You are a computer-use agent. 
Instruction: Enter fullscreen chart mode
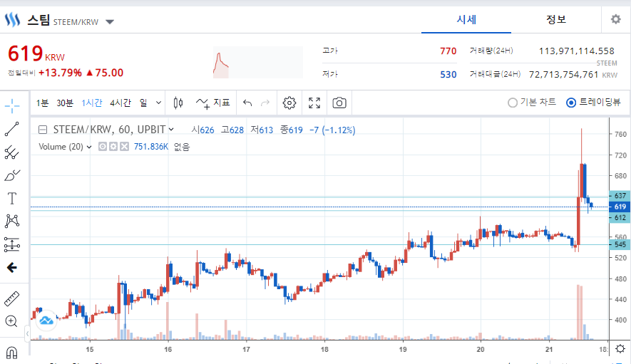(314, 103)
